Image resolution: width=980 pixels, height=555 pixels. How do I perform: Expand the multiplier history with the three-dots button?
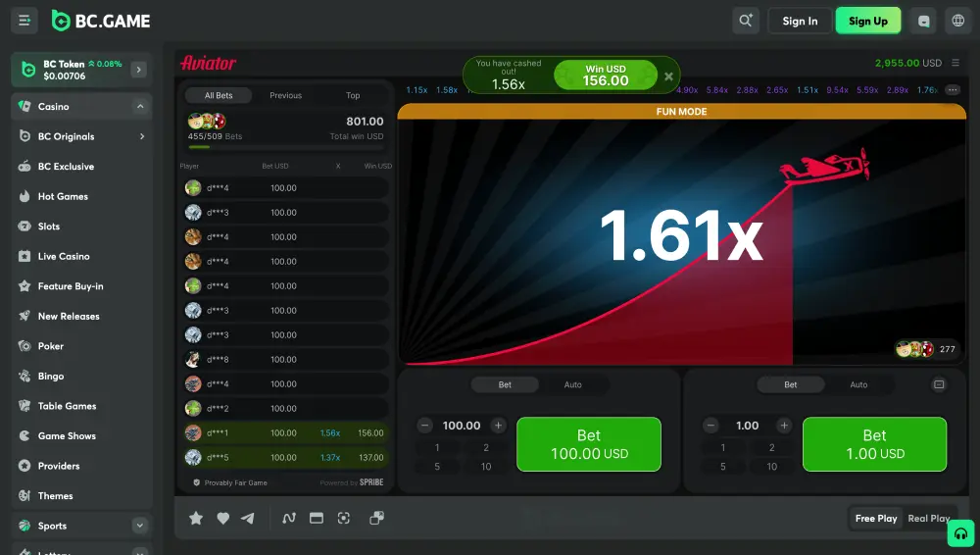pos(952,90)
